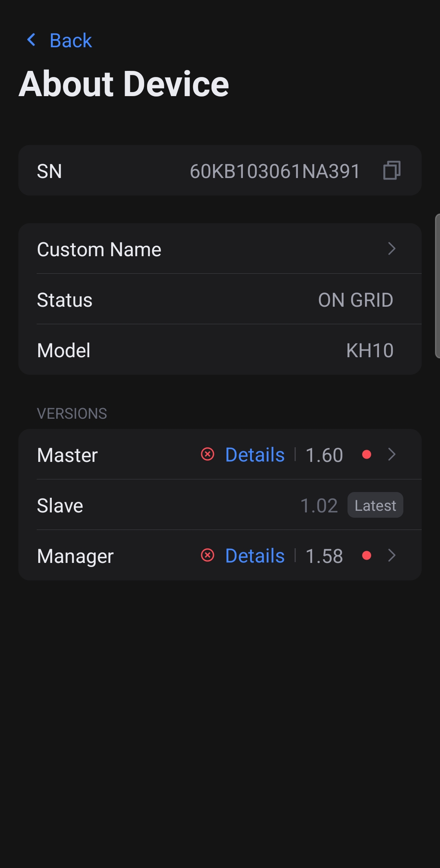Select the Custom Name label

click(99, 249)
